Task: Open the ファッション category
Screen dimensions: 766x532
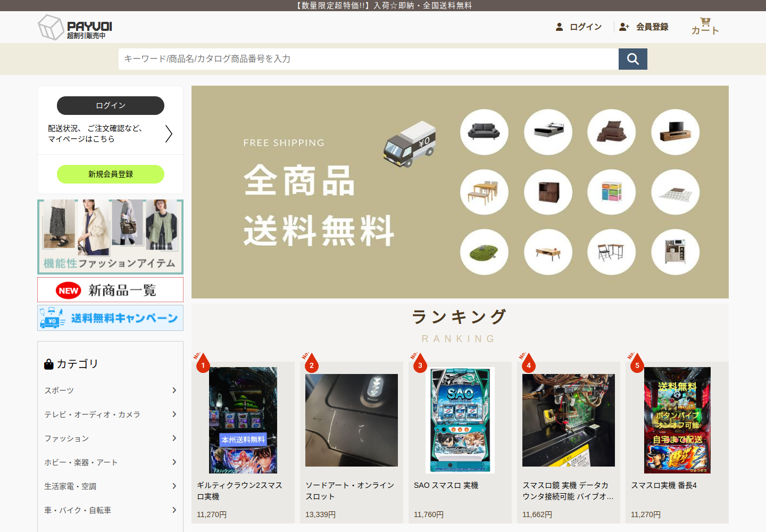Action: [x=66, y=438]
